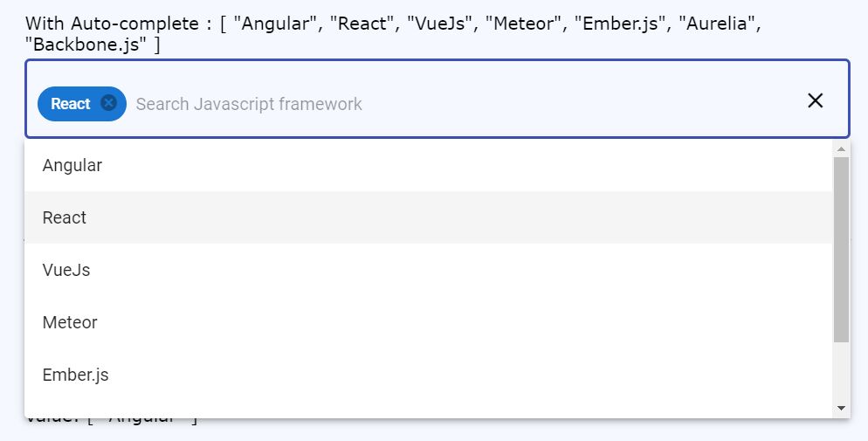Click the partially hidden value text below the list
The image size is (868, 441).
tap(114, 421)
